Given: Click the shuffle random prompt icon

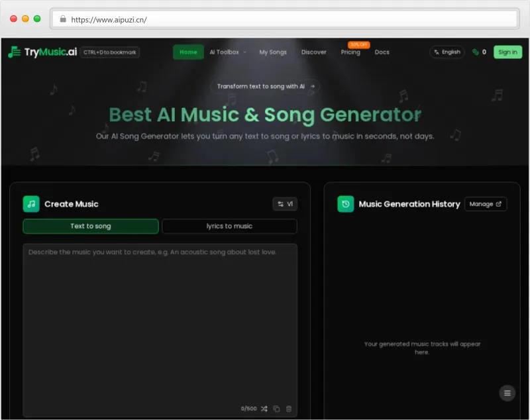Looking at the screenshot, I should pyautogui.click(x=264, y=409).
